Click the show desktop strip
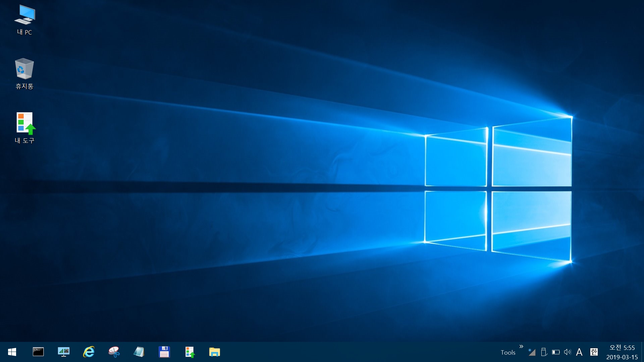644x362 pixels. click(x=642, y=352)
